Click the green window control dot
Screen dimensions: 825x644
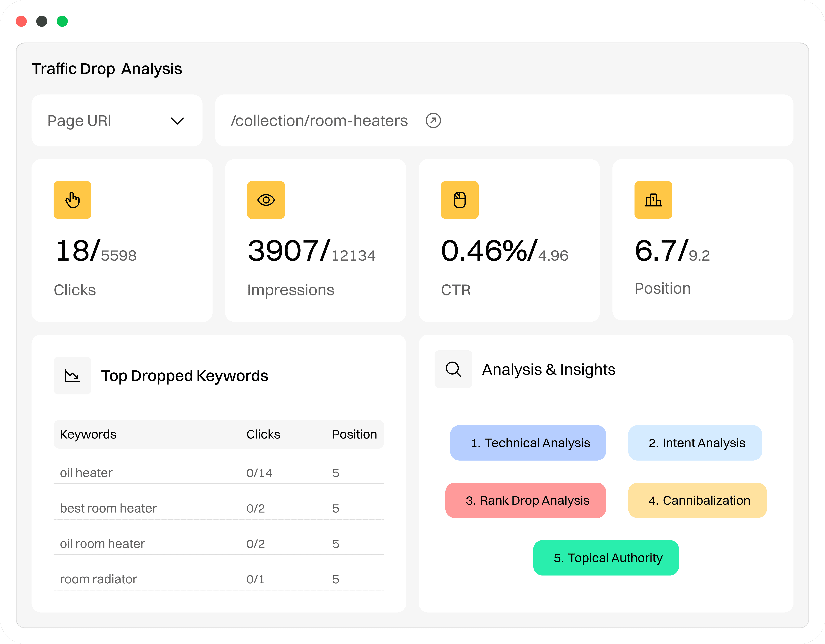62,21
